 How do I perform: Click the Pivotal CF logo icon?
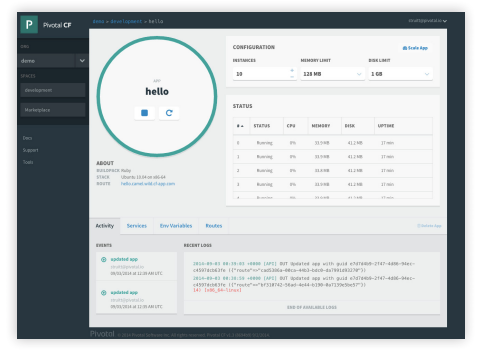coord(29,24)
